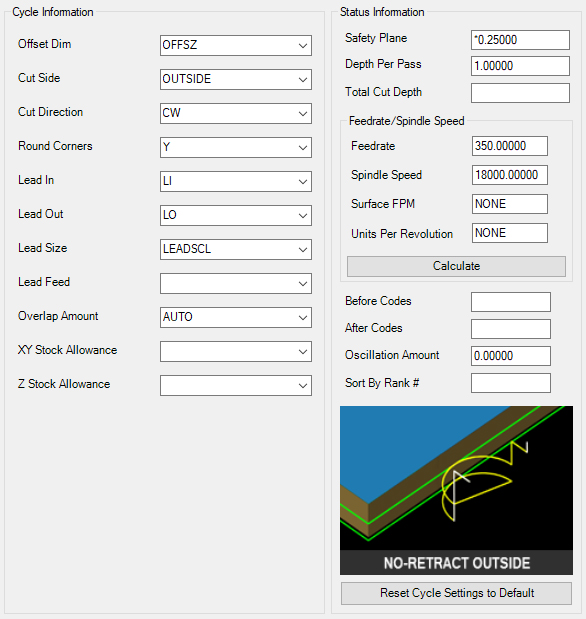Click the Cut Direction label
The width and height of the screenshot is (586, 619).
point(50,112)
